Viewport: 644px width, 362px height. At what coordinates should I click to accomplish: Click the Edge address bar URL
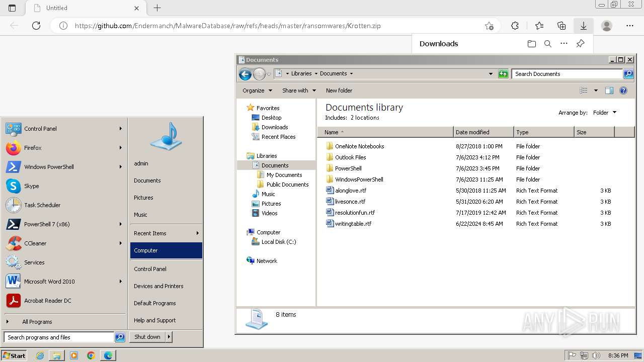227,26
